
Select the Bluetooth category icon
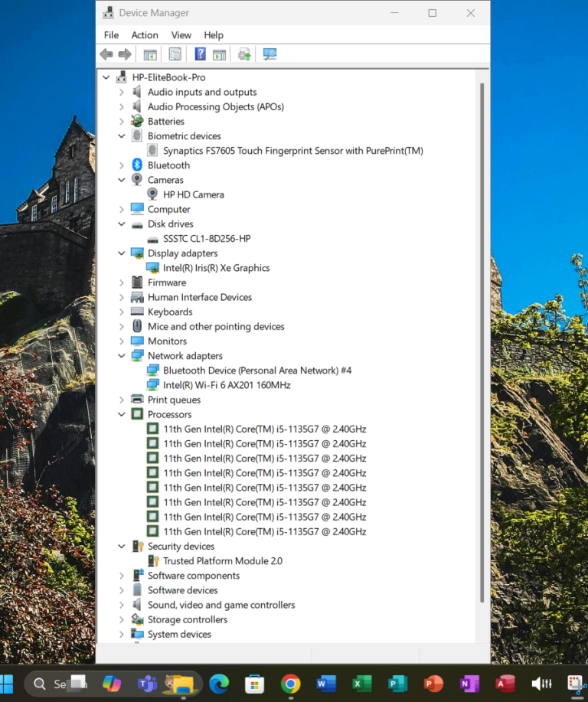point(137,165)
